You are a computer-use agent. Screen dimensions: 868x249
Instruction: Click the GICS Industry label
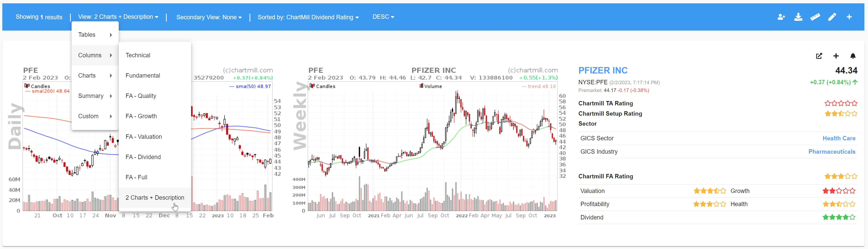point(599,152)
